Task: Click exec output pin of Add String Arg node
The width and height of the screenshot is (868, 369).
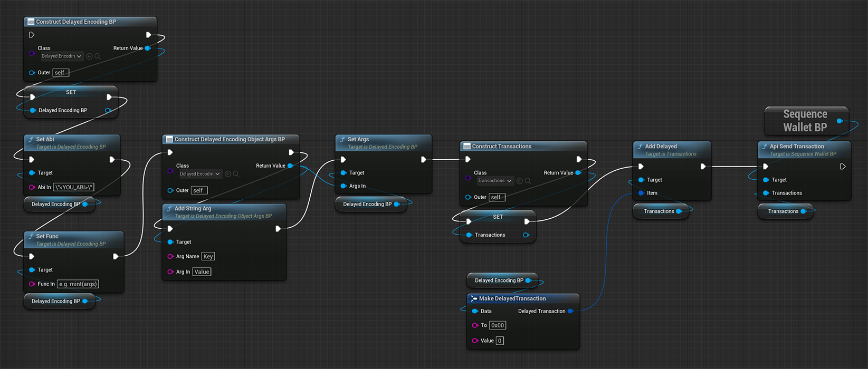Action: [x=278, y=229]
